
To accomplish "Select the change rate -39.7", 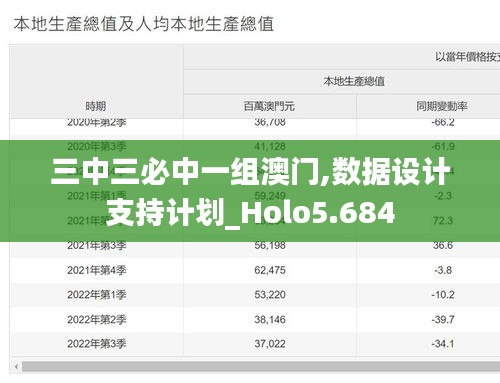I will 443,320.
